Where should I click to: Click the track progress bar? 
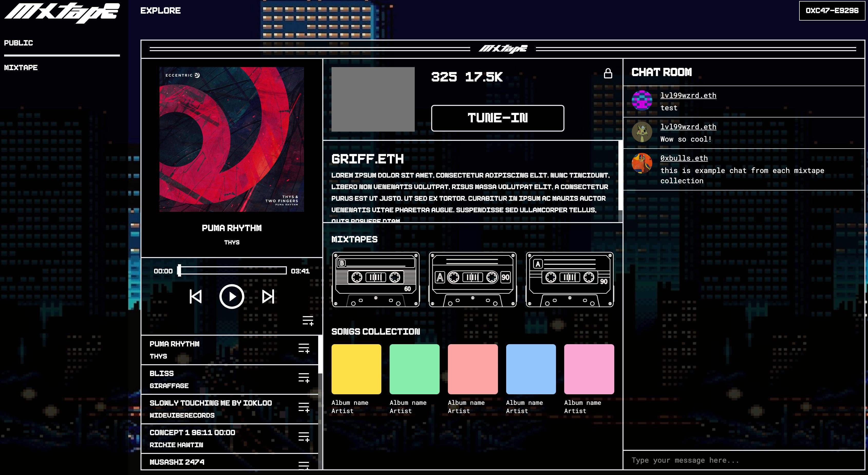tap(232, 271)
